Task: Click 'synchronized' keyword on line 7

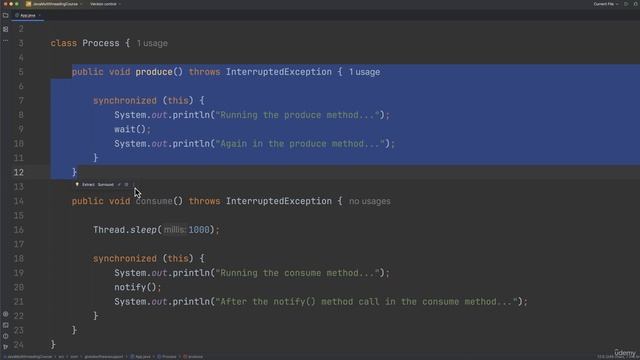Action: pyautogui.click(x=125, y=101)
